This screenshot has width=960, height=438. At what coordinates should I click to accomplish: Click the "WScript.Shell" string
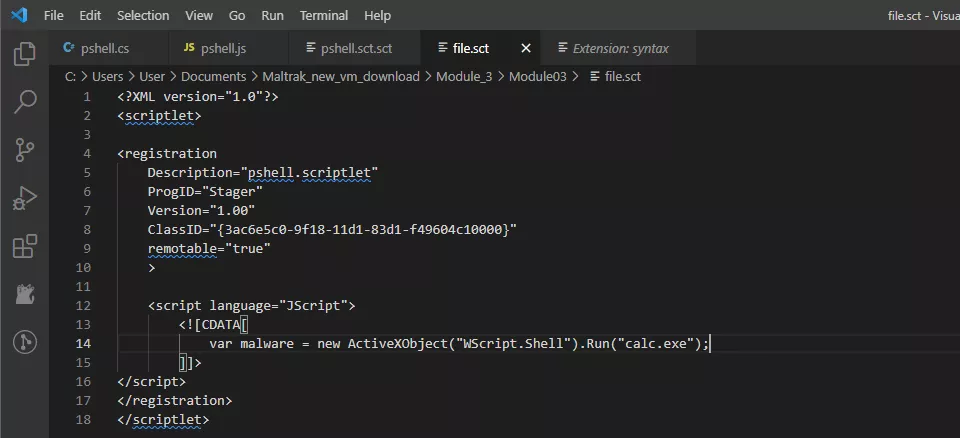tap(514, 343)
